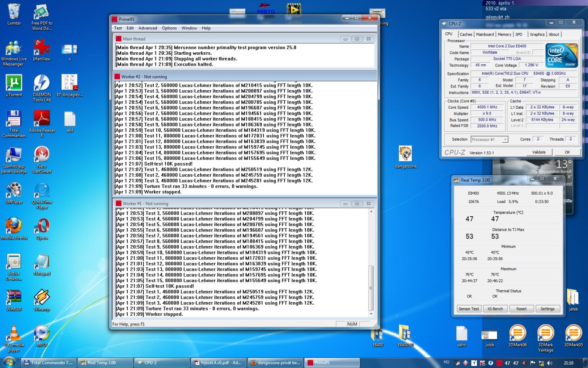Switch to the SPD tab in CPU-Z

tap(519, 35)
